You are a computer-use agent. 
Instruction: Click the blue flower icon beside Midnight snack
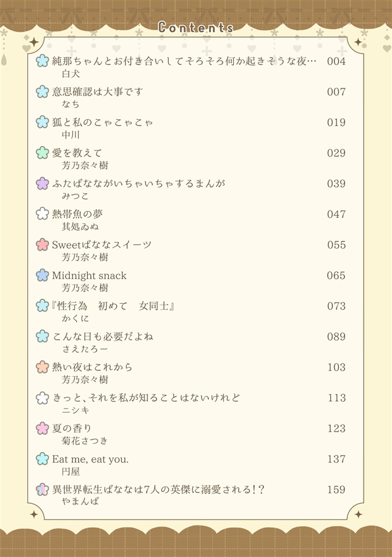click(x=42, y=275)
